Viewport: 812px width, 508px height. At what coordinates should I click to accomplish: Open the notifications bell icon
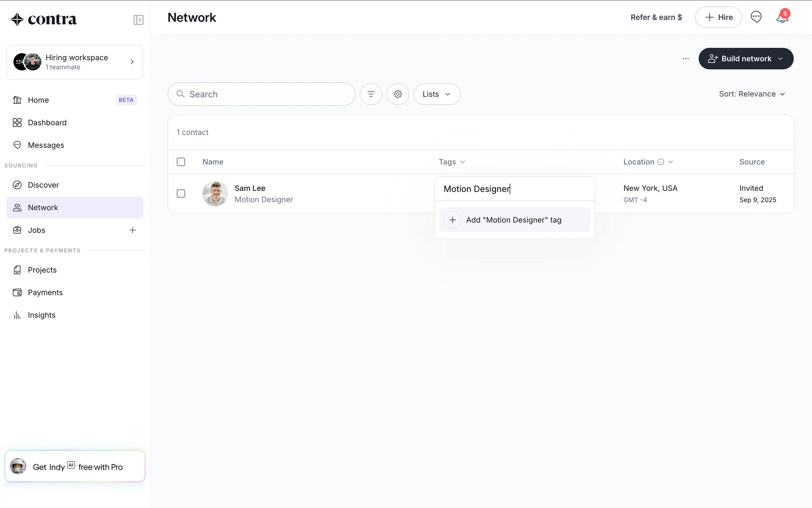coord(782,18)
